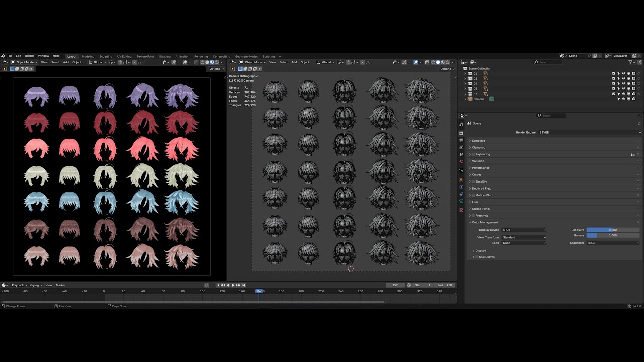Open the Output properties tab icon
The height and width of the screenshot is (362, 644).
click(x=461, y=140)
